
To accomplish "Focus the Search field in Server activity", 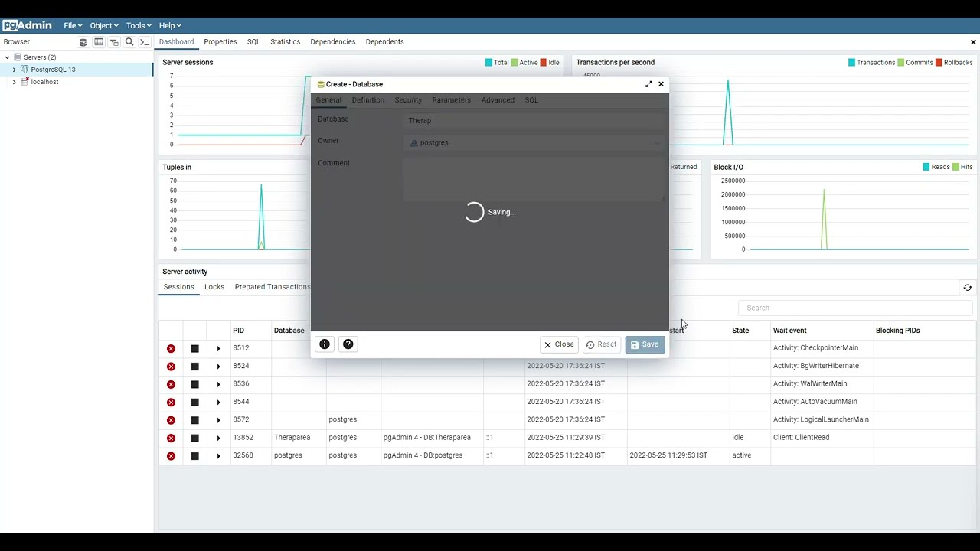I will pyautogui.click(x=855, y=308).
